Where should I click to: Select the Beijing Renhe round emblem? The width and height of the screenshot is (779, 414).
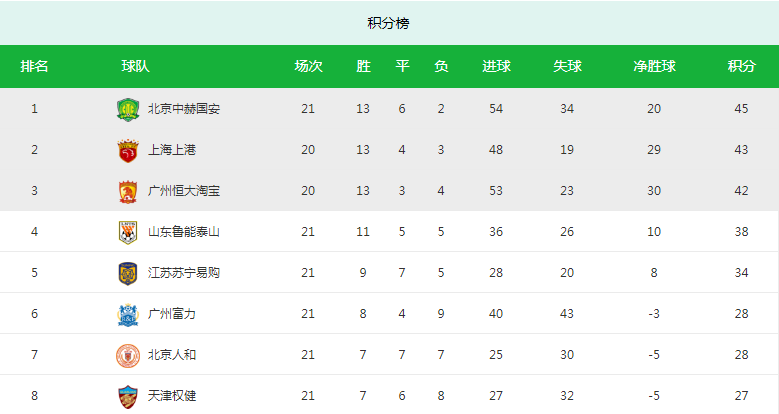pyautogui.click(x=128, y=355)
